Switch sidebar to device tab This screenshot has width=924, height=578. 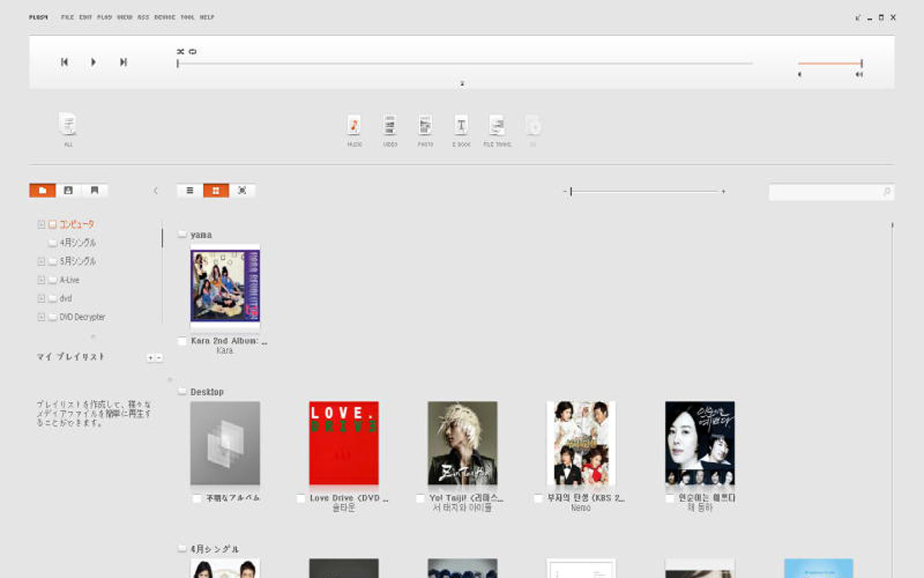(69, 191)
